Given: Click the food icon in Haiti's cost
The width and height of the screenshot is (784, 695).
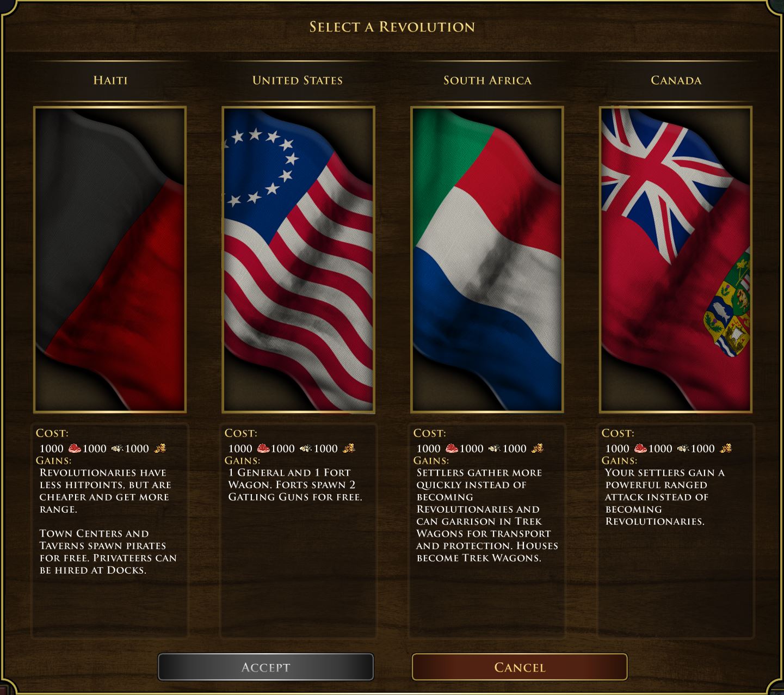Looking at the screenshot, I should (x=74, y=448).
